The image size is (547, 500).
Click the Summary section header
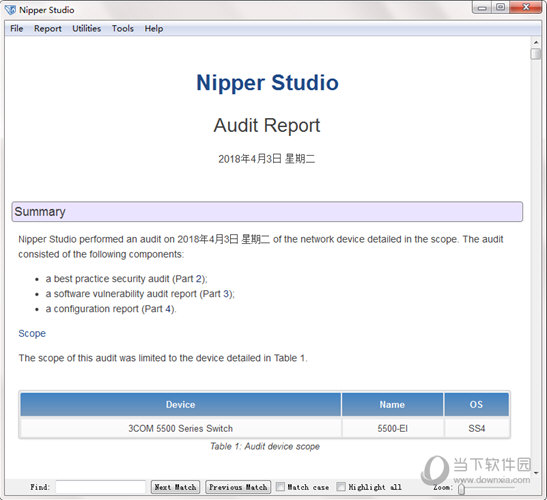(267, 211)
